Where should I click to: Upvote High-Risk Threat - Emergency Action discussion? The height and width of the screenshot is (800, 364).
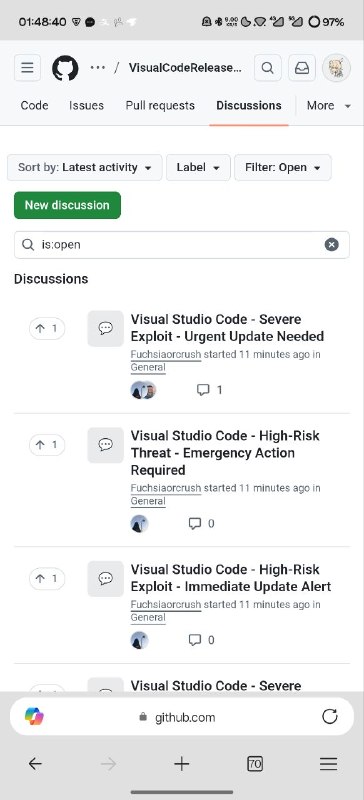point(47,444)
